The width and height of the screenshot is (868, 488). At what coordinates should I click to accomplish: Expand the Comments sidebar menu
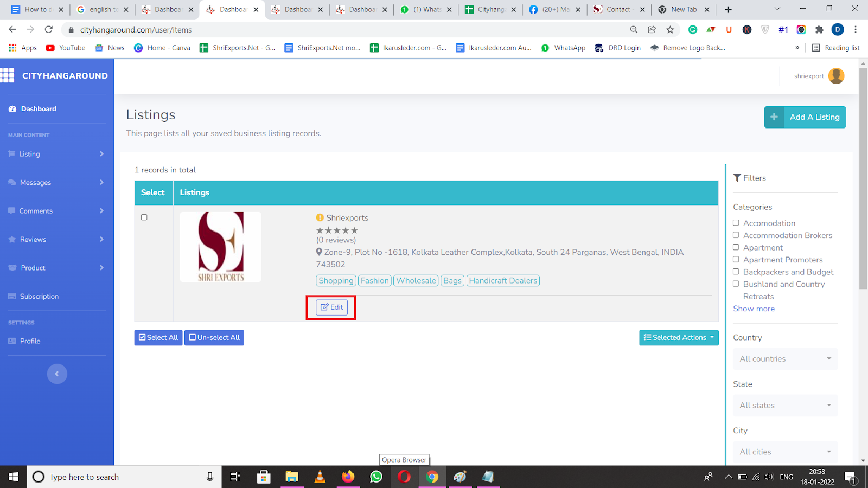[x=56, y=211]
